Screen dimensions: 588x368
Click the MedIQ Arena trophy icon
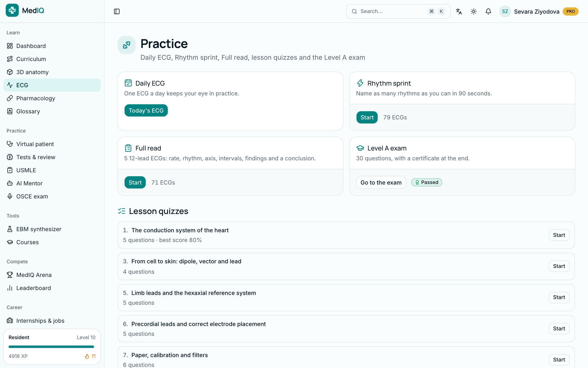pyautogui.click(x=10, y=275)
